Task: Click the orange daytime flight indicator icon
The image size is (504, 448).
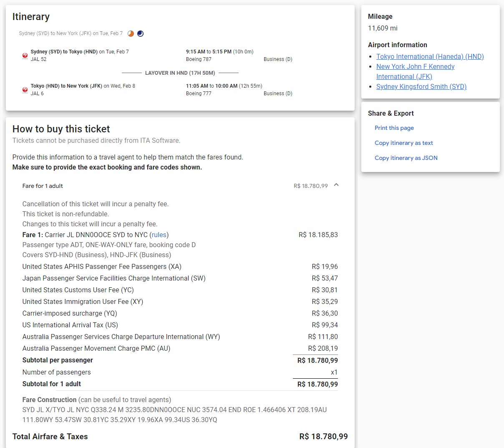Action: [131, 33]
